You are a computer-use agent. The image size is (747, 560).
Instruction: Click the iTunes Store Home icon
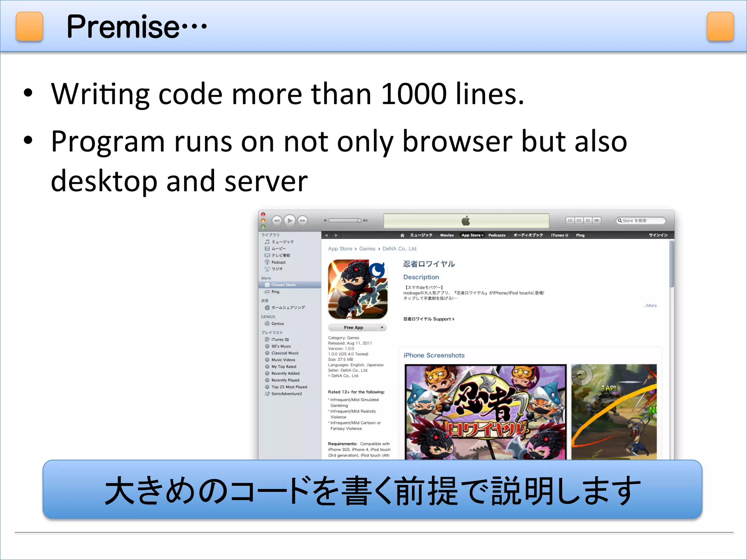[x=402, y=235]
